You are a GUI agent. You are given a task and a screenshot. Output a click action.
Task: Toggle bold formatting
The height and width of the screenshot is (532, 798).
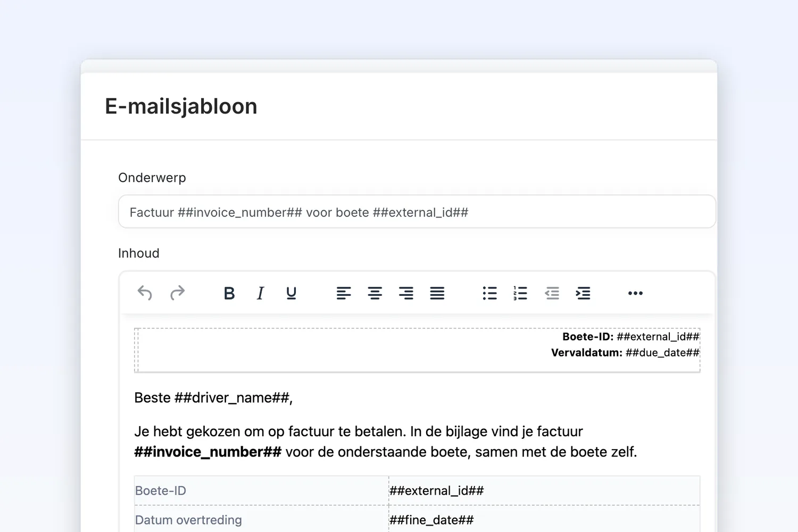[x=229, y=293]
